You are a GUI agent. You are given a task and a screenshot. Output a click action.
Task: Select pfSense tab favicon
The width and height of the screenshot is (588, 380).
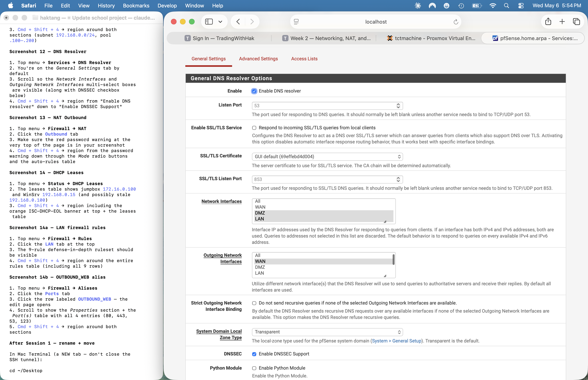[x=495, y=38]
